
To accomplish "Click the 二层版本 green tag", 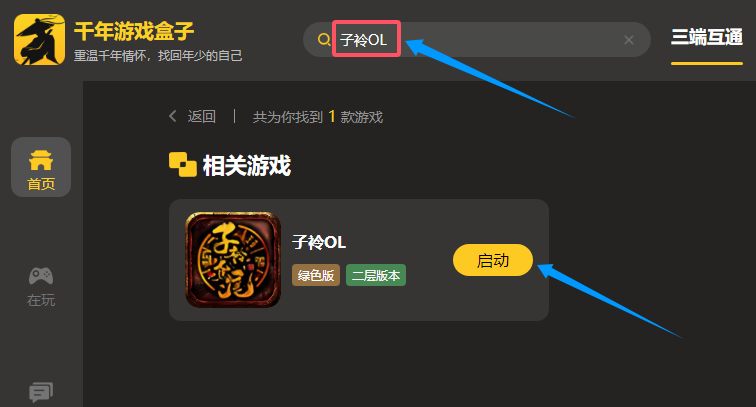I will (x=376, y=275).
